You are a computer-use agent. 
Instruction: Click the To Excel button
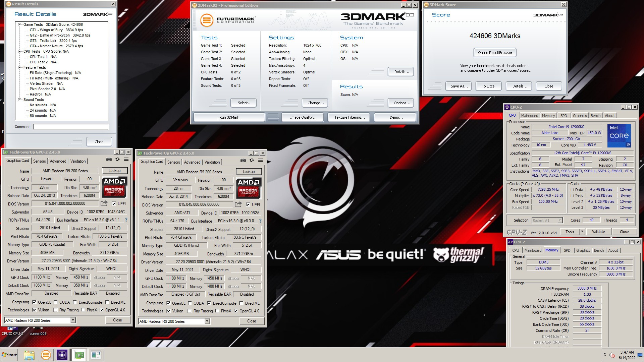tap(488, 86)
